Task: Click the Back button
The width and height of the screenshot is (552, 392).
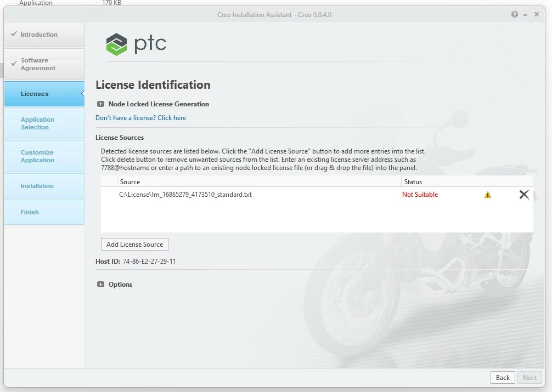Action: coord(503,378)
